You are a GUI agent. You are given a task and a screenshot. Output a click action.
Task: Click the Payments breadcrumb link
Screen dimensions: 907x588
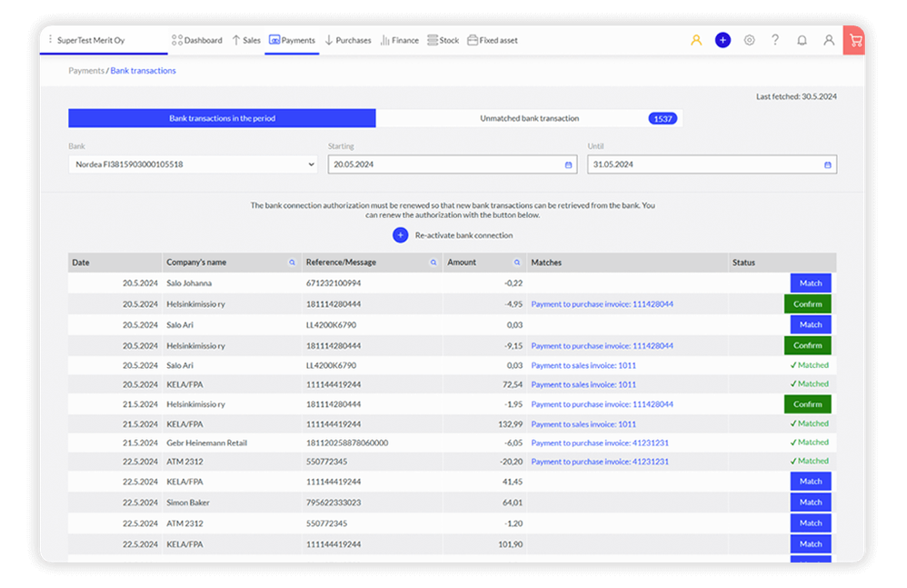pyautogui.click(x=86, y=71)
